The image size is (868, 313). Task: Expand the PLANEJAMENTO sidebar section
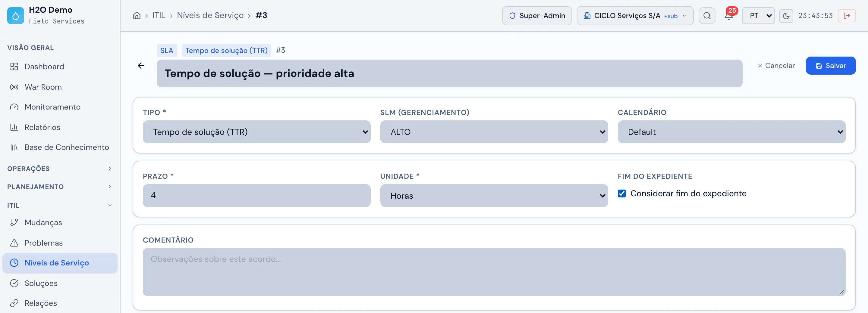(60, 187)
